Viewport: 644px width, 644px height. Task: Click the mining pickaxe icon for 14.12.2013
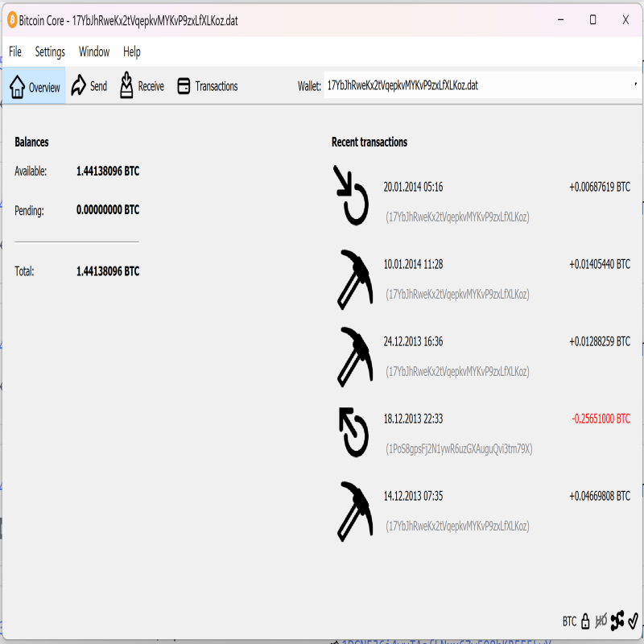coord(355,511)
